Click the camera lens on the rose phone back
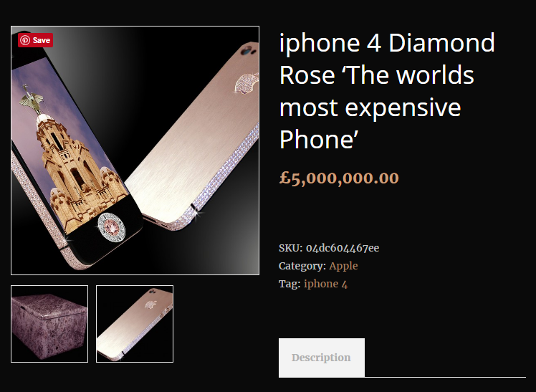 pos(245,52)
